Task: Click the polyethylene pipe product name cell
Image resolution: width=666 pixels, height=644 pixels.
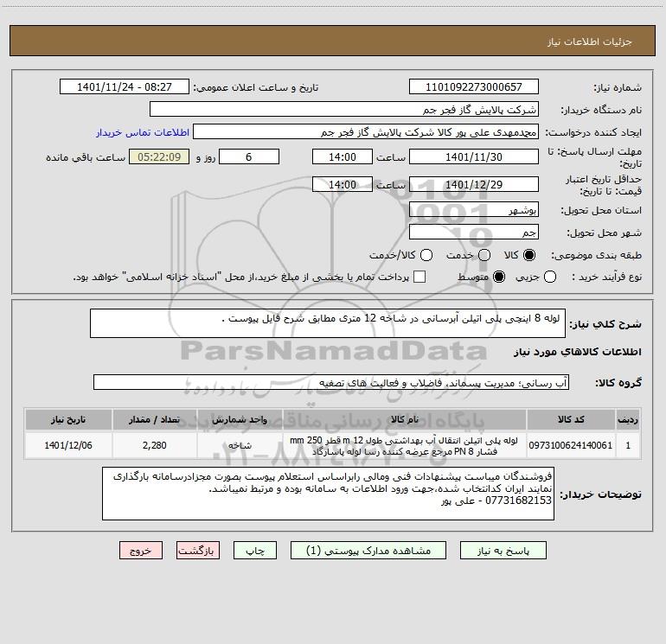Action: (x=405, y=445)
